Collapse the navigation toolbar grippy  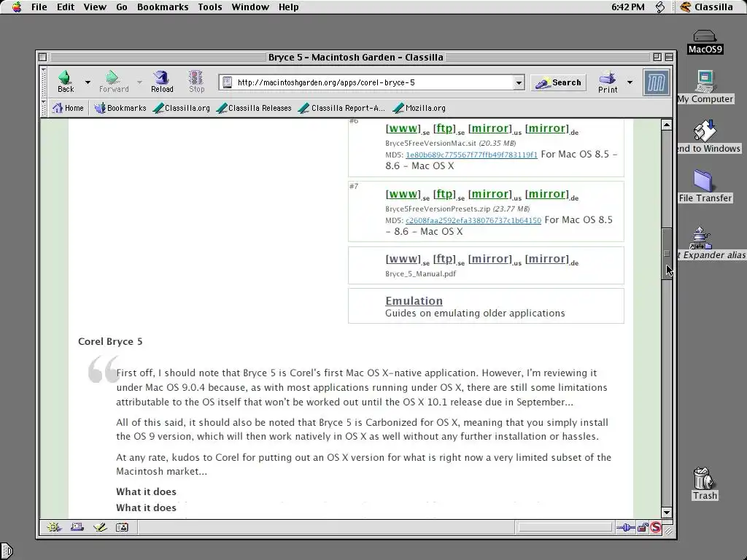click(x=44, y=82)
